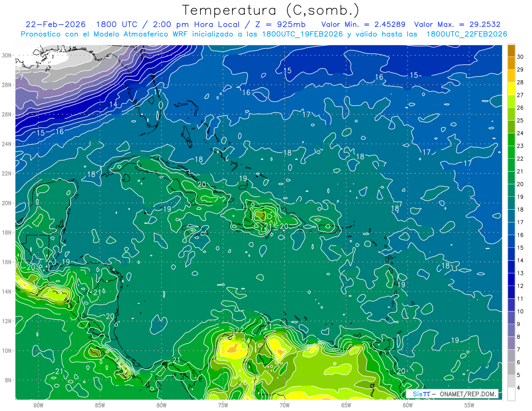Click the color scale value 19

click(520, 197)
